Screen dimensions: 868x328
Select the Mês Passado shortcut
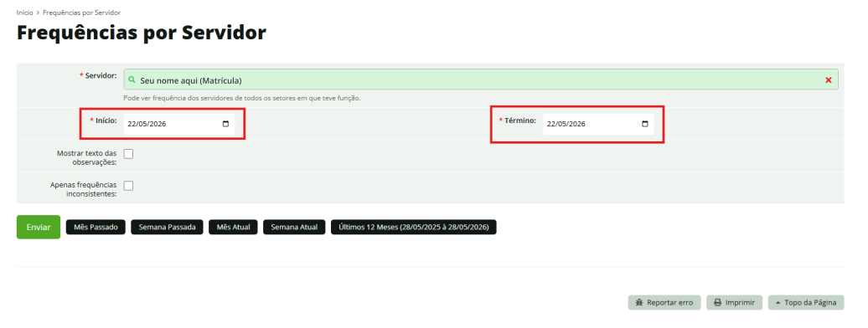pyautogui.click(x=96, y=228)
